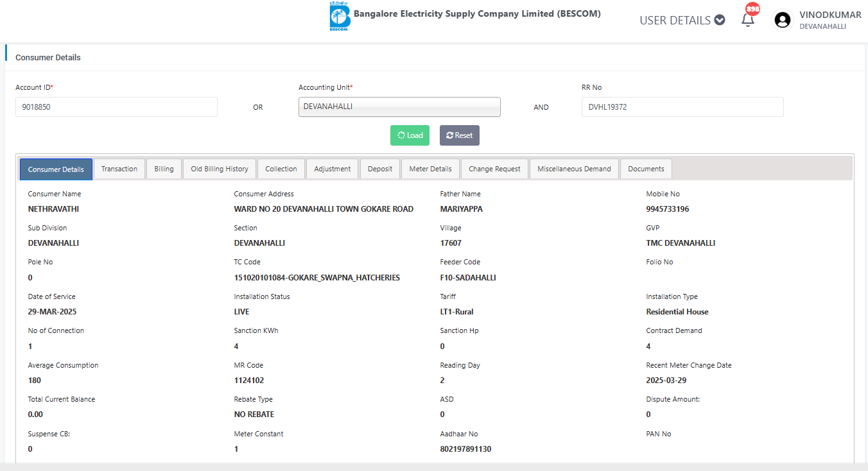
Task: Click date of service 29-MAR-2025
Action: [x=53, y=312]
